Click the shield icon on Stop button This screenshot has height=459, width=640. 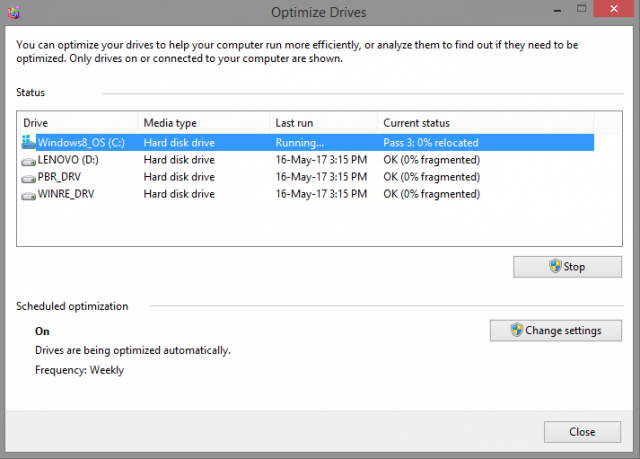[555, 267]
